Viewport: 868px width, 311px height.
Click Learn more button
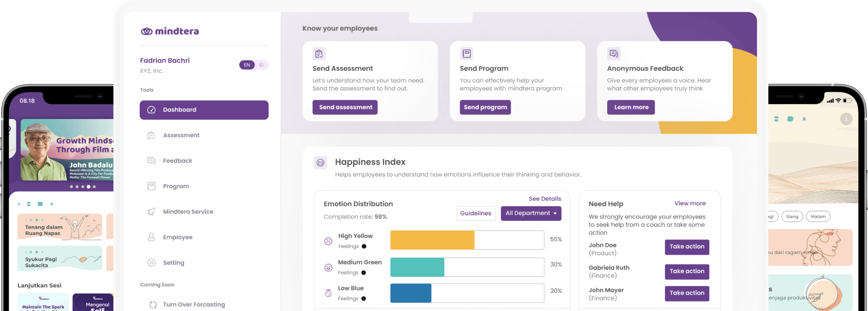click(631, 107)
